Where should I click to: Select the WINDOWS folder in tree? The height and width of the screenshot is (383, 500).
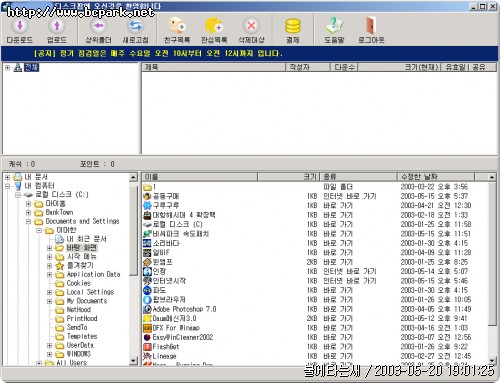point(79,354)
